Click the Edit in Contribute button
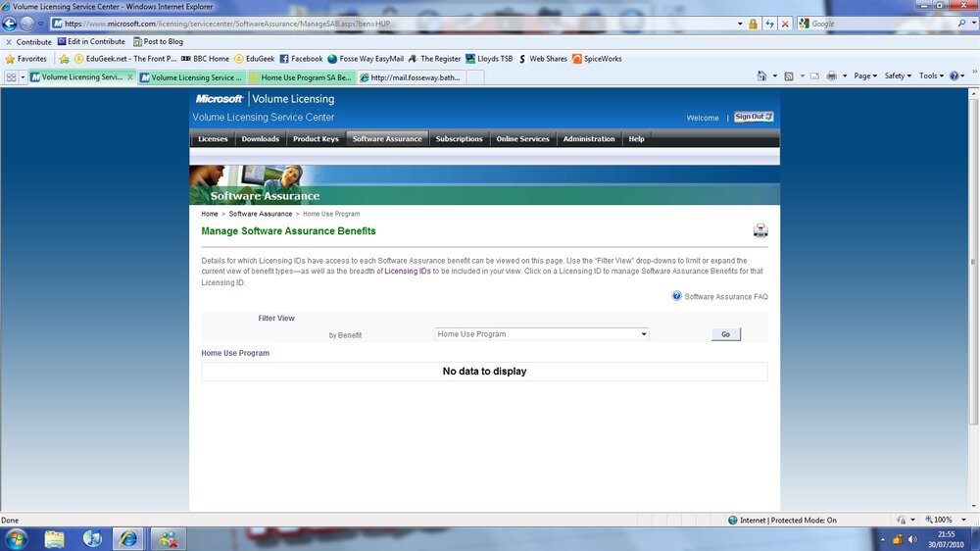Screen dimensions: 980x551 91,42
